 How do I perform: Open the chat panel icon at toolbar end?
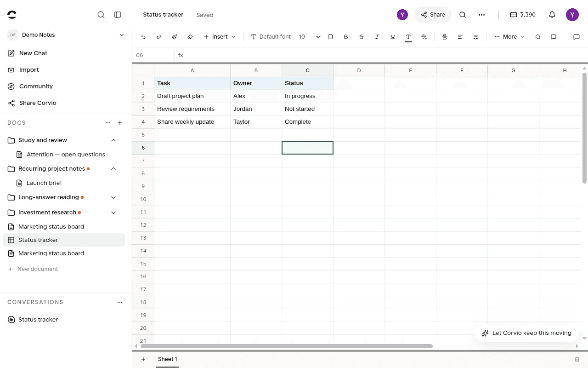point(577,37)
